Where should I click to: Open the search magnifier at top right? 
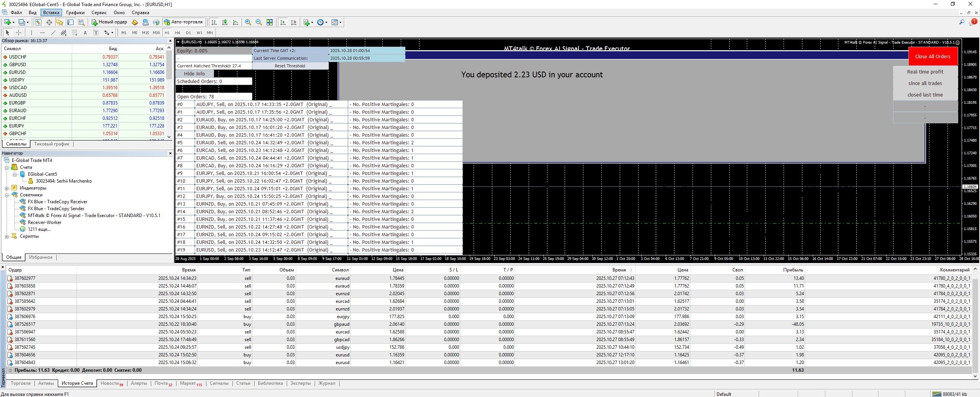961,22
